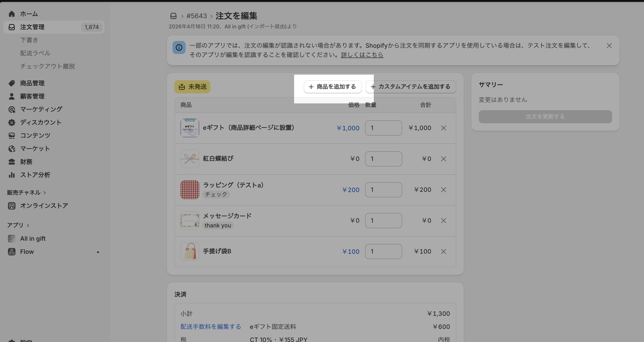The height and width of the screenshot is (342, 644).
Task: Click 商品を追加する button
Action: (x=333, y=87)
